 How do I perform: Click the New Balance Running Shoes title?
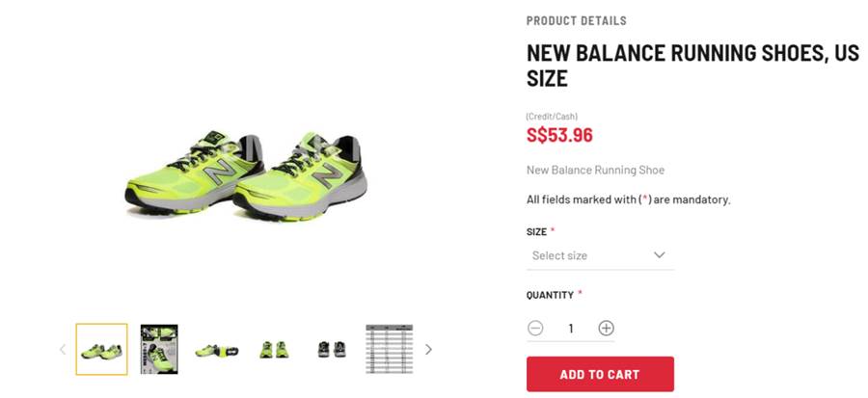click(692, 66)
